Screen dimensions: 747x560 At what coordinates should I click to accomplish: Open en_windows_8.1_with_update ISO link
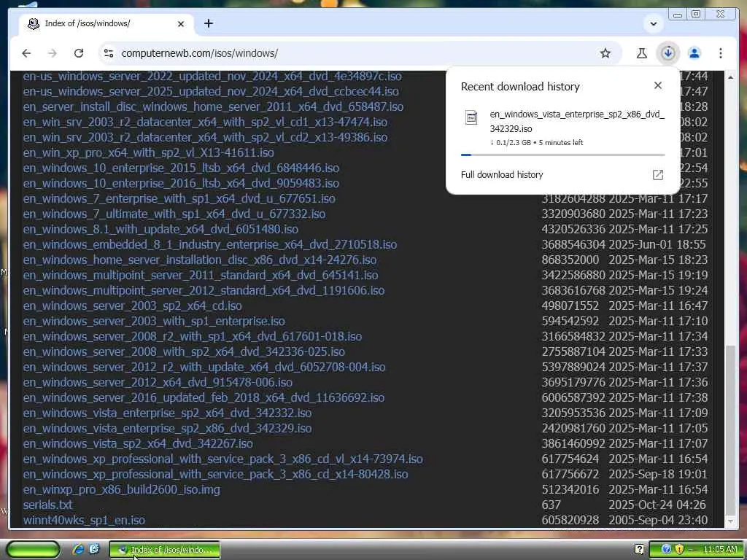(x=160, y=229)
